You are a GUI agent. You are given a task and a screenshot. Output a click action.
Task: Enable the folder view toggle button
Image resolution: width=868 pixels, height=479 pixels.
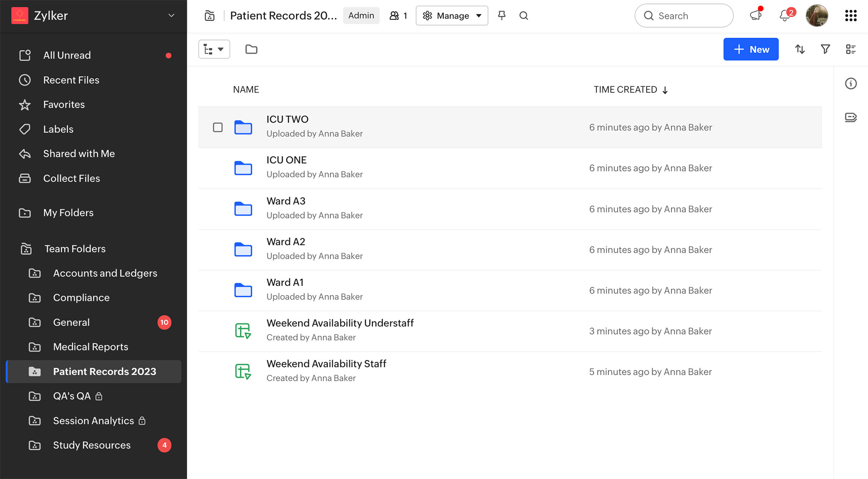click(x=251, y=50)
